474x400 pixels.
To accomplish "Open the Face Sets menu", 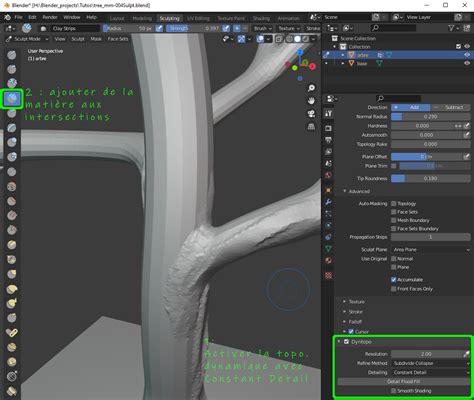I will [118, 39].
